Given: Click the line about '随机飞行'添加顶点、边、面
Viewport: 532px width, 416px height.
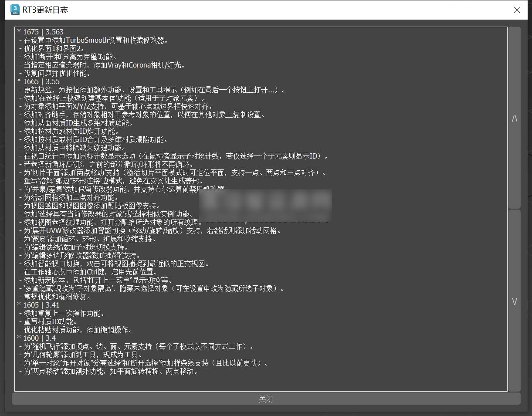Looking at the screenshot, I should [x=136, y=346].
